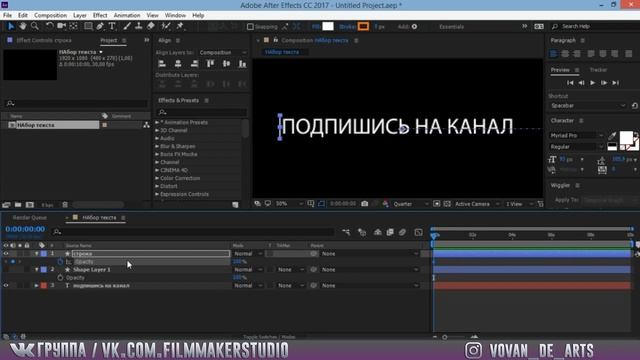Open the Layer menu
Image resolution: width=640 pixels, height=360 pixels.
pos(80,15)
